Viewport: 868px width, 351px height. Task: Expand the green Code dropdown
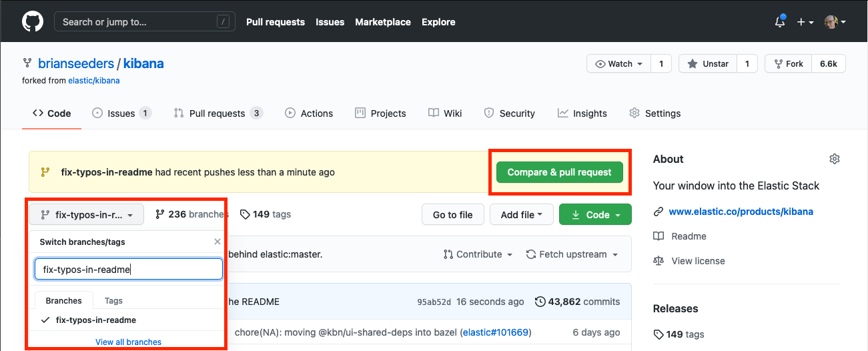[595, 214]
